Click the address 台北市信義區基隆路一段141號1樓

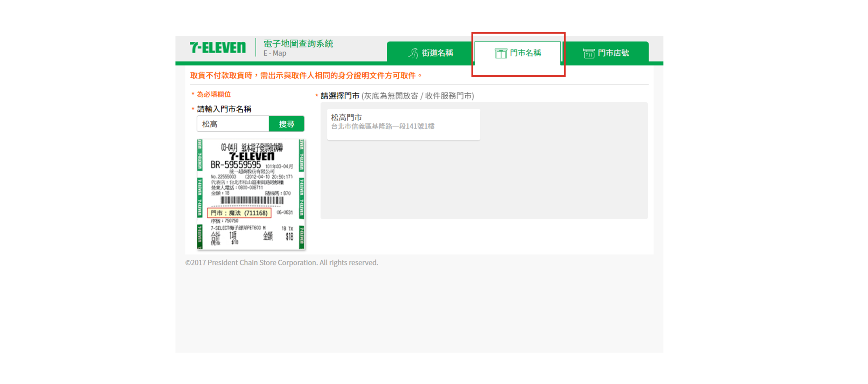point(383,126)
